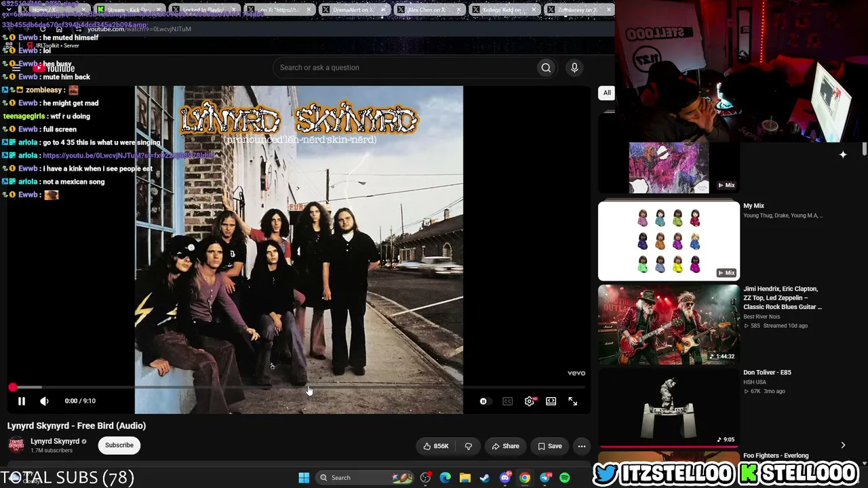868x488 pixels.
Task: Open the more actions menu below video
Action: (582, 446)
